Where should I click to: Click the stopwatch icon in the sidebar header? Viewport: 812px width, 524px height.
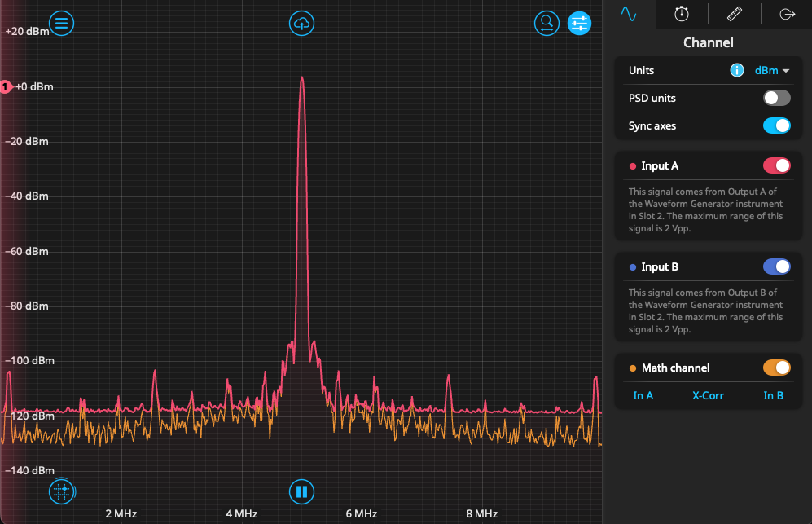pos(682,14)
